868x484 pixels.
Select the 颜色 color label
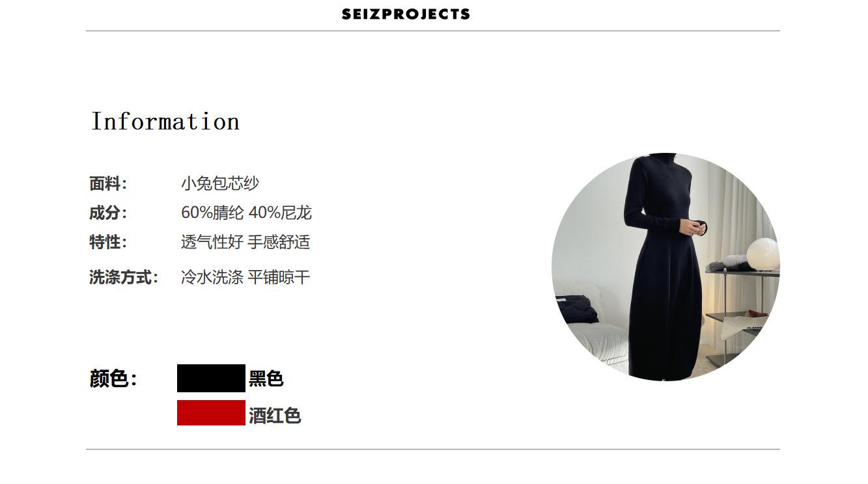(113, 379)
